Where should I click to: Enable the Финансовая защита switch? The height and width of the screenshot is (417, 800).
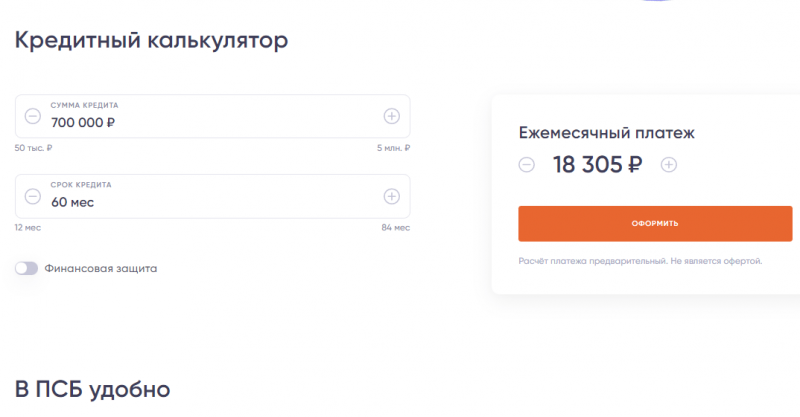[26, 268]
